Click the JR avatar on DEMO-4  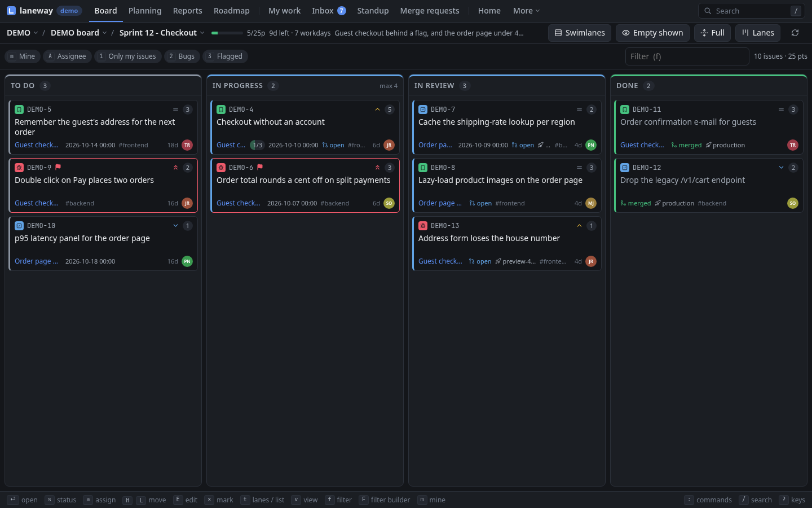click(x=389, y=145)
